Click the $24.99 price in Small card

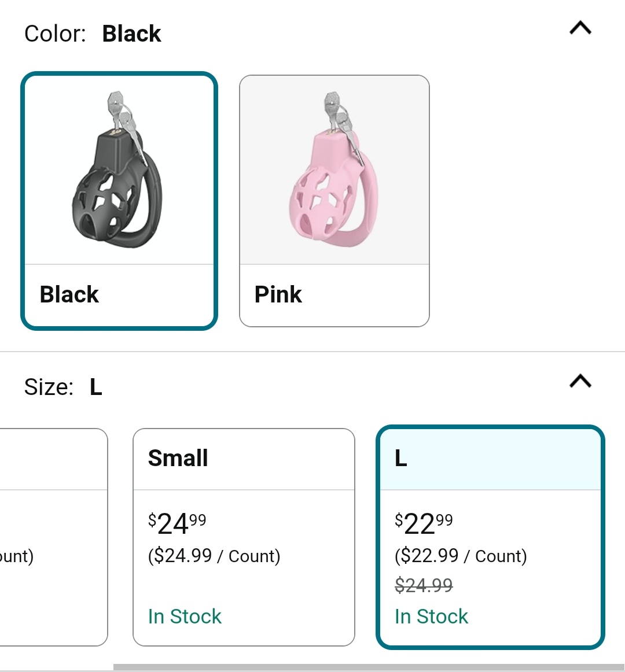[x=177, y=524]
